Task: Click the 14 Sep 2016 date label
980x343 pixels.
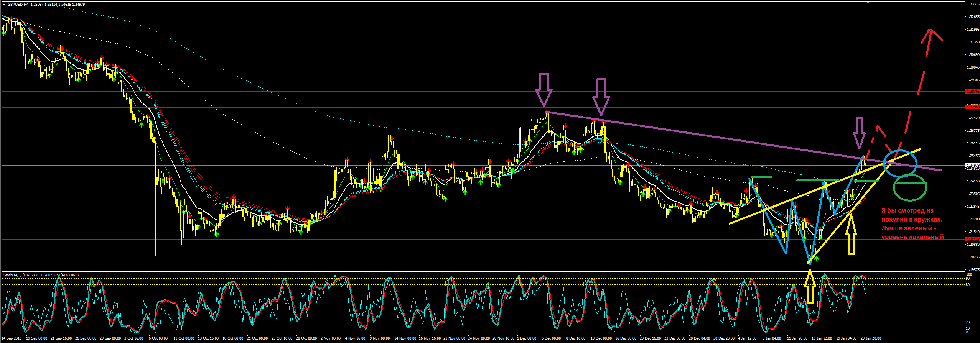Action: coord(12,338)
